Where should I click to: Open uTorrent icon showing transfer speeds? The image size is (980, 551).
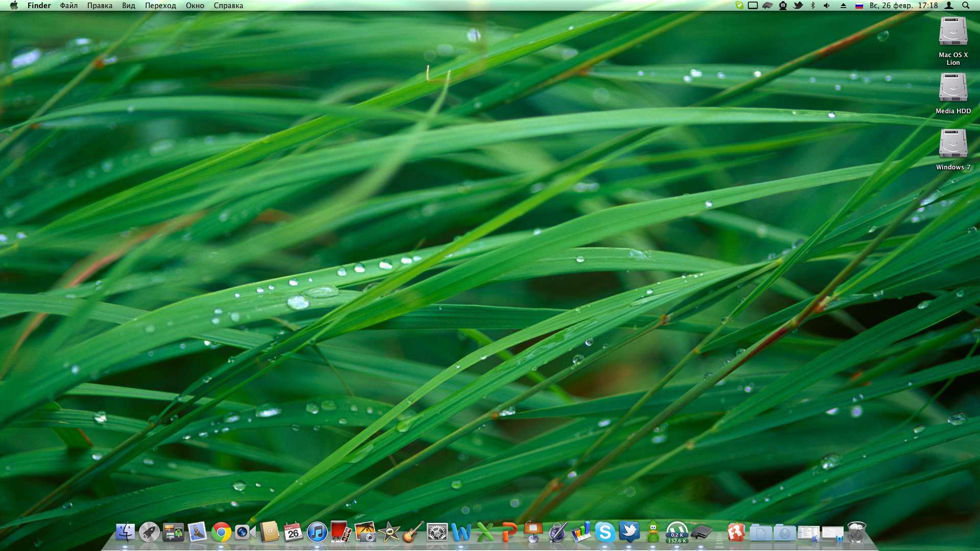point(677,532)
